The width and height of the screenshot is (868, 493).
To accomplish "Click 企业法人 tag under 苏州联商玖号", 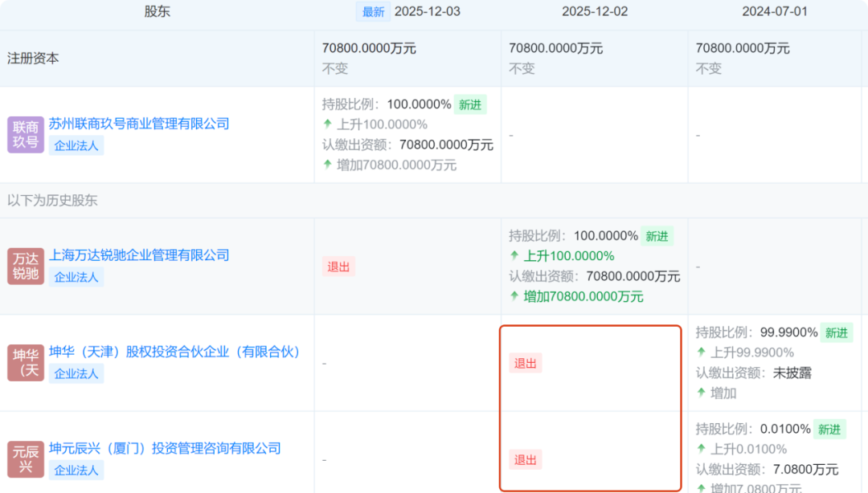I will pos(76,145).
